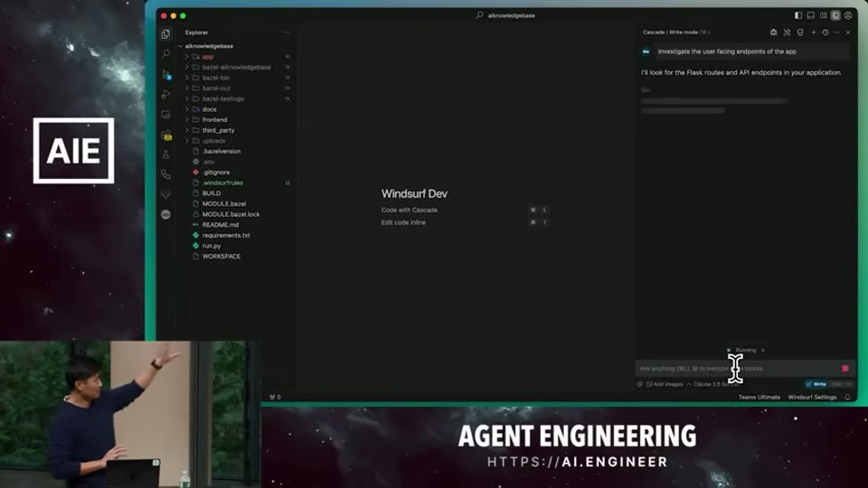Toggle primary sidebar layout icon in title bar
This screenshot has height=488, width=868.
point(798,15)
